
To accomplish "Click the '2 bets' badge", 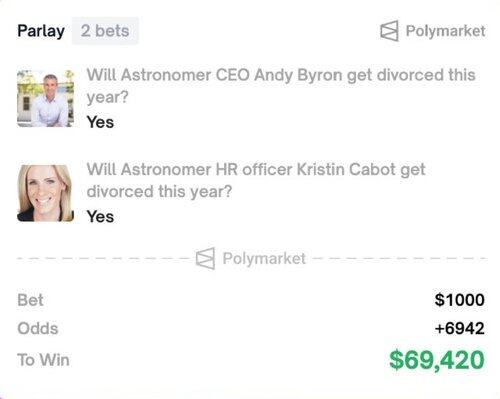I will [x=105, y=31].
